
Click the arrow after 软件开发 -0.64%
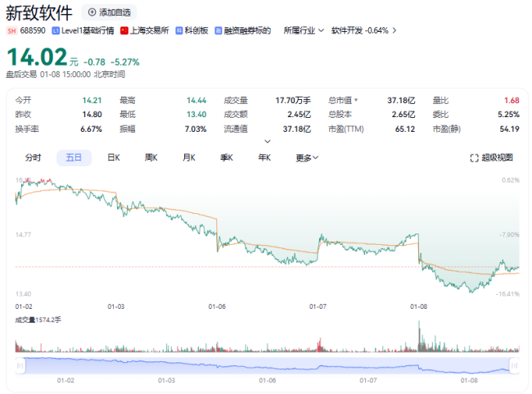tap(394, 30)
